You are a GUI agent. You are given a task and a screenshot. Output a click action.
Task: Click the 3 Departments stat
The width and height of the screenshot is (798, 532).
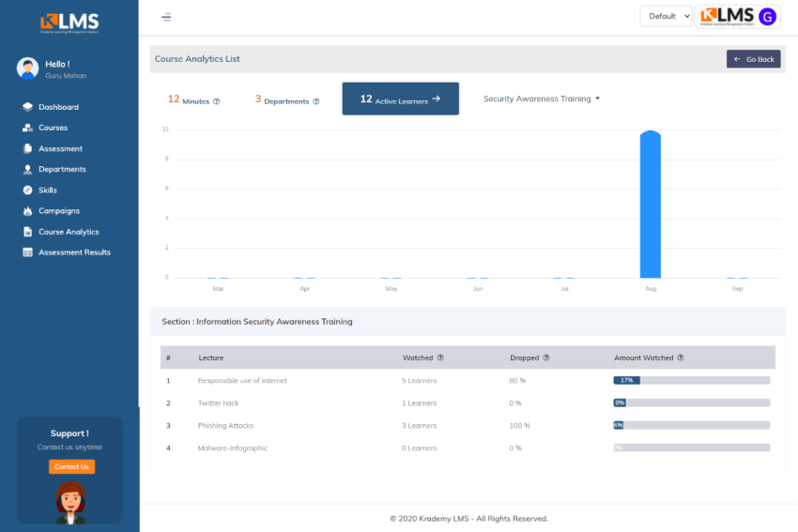(x=287, y=99)
